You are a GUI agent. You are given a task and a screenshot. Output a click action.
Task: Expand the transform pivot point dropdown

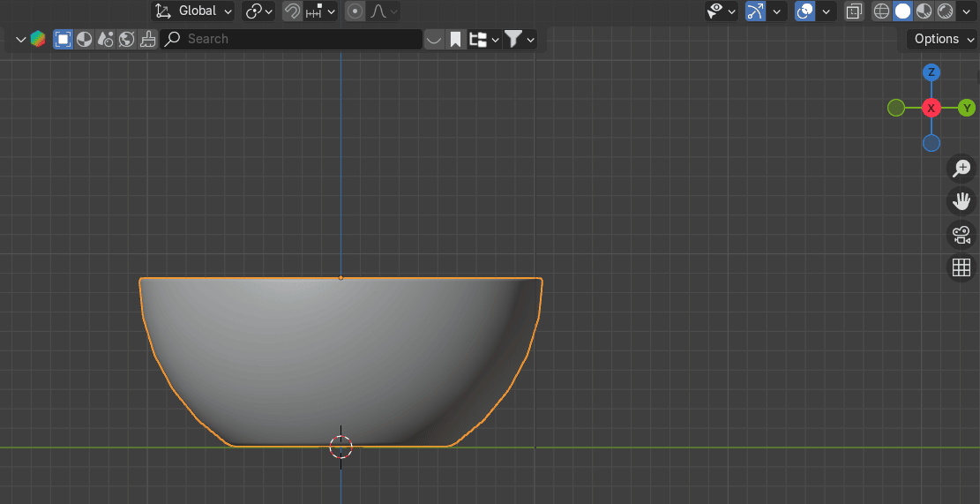pos(259,11)
